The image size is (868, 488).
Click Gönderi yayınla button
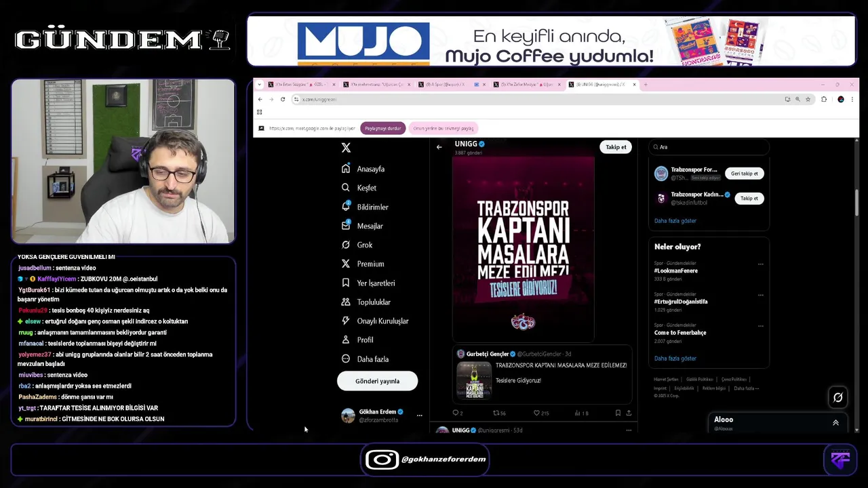tap(377, 382)
